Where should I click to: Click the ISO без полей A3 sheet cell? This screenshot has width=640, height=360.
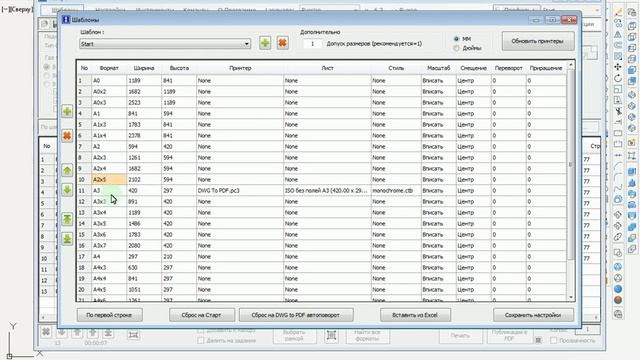pos(327,191)
